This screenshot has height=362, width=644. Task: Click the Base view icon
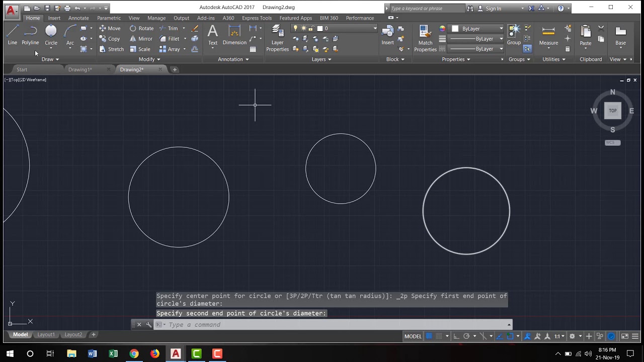tap(620, 35)
